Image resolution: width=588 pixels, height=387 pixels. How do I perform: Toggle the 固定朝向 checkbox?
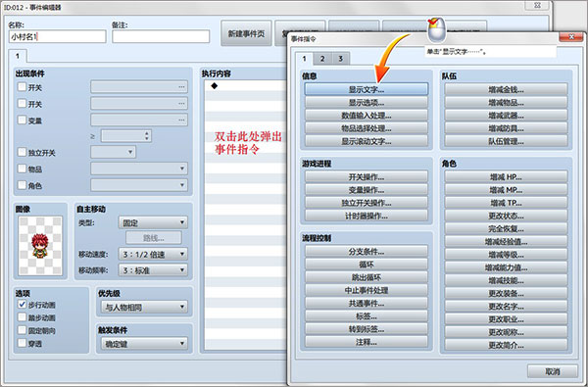pos(23,330)
